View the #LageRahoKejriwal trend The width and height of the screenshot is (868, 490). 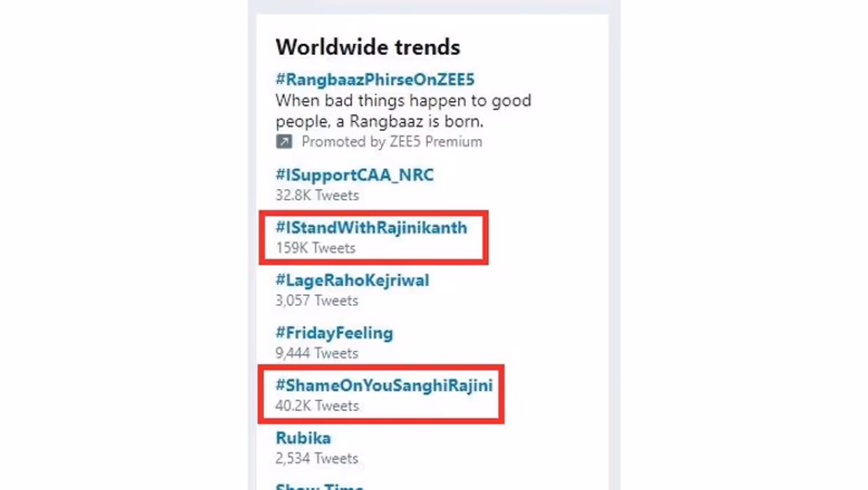352,280
